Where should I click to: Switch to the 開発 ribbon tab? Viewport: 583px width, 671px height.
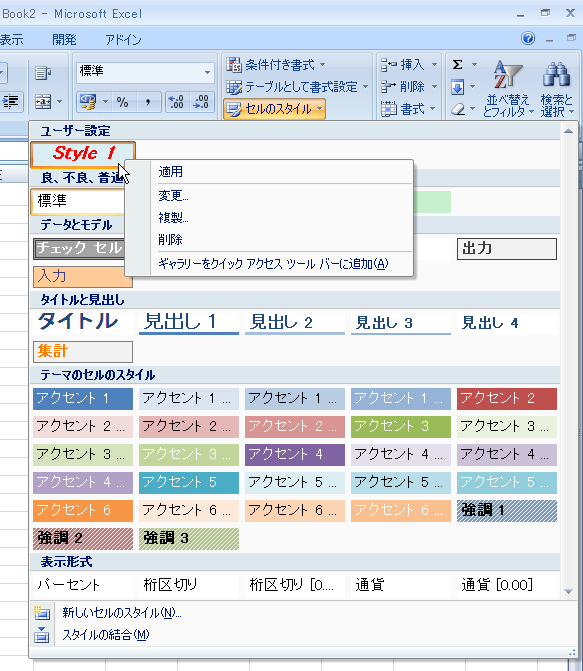pyautogui.click(x=64, y=40)
